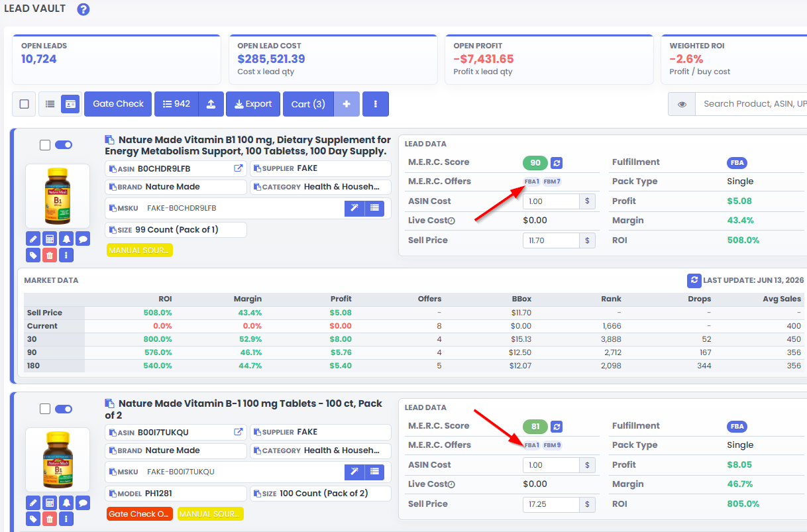Copy model PH1281 using its copy icon

pyautogui.click(x=113, y=494)
